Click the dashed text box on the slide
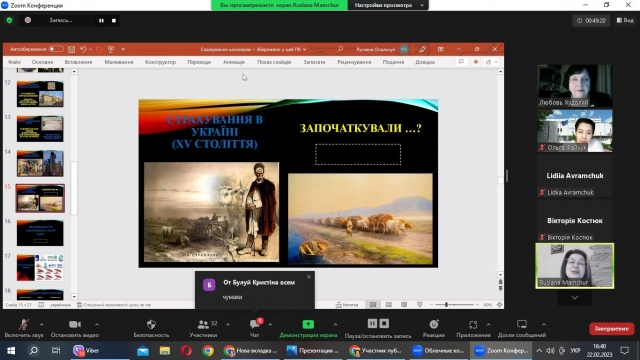 coord(358,154)
